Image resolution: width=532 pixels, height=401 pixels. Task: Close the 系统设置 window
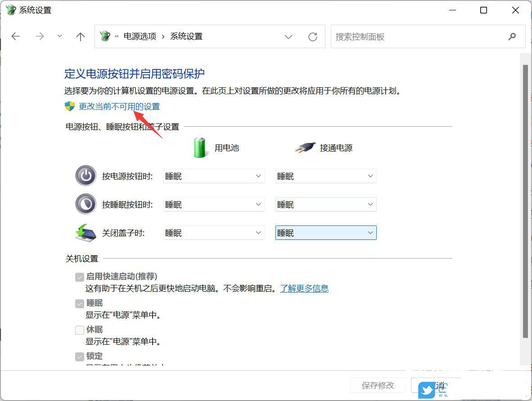(x=515, y=10)
